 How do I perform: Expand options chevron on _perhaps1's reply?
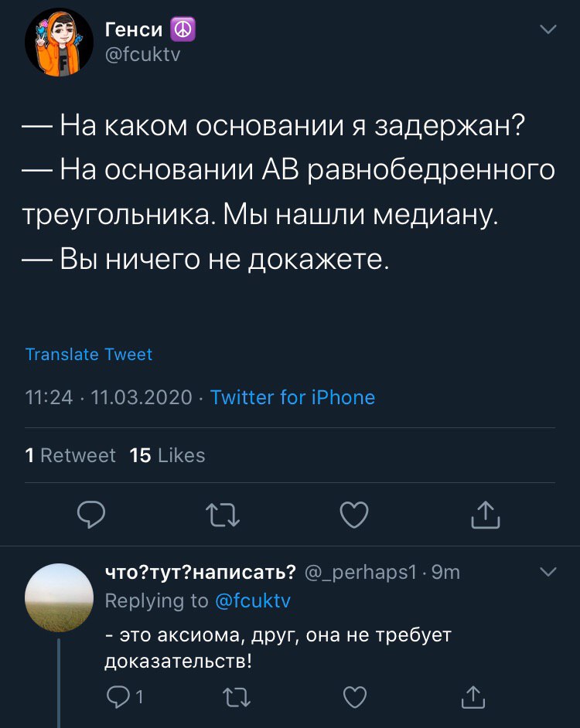(548, 572)
